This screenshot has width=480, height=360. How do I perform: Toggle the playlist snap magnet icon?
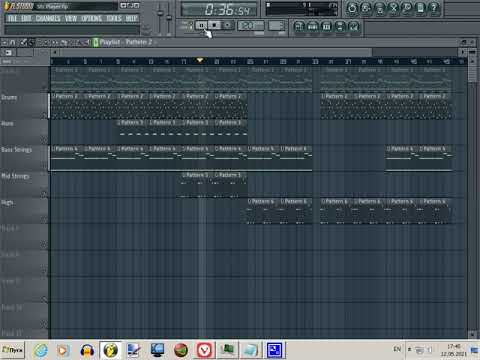(13, 42)
